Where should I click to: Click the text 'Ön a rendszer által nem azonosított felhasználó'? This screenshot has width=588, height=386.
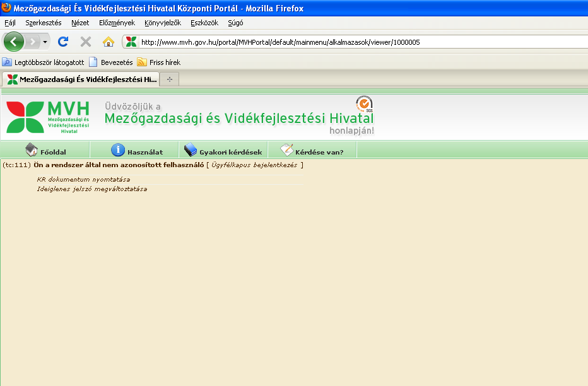pyautogui.click(x=119, y=165)
